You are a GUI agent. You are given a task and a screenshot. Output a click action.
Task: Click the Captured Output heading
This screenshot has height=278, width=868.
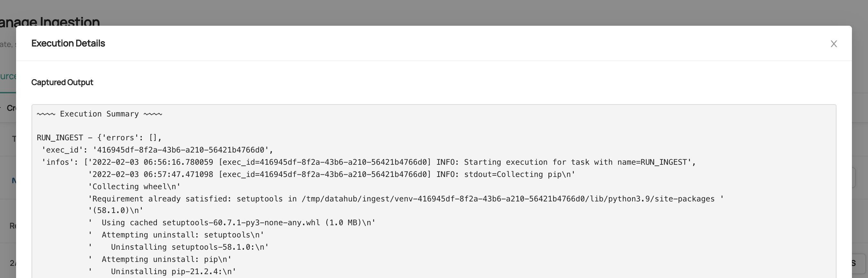(62, 82)
